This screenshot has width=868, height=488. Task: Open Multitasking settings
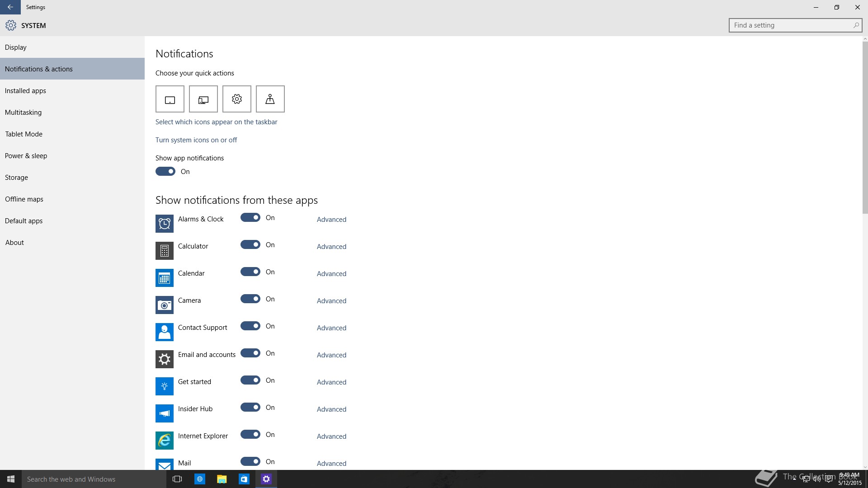(72, 112)
